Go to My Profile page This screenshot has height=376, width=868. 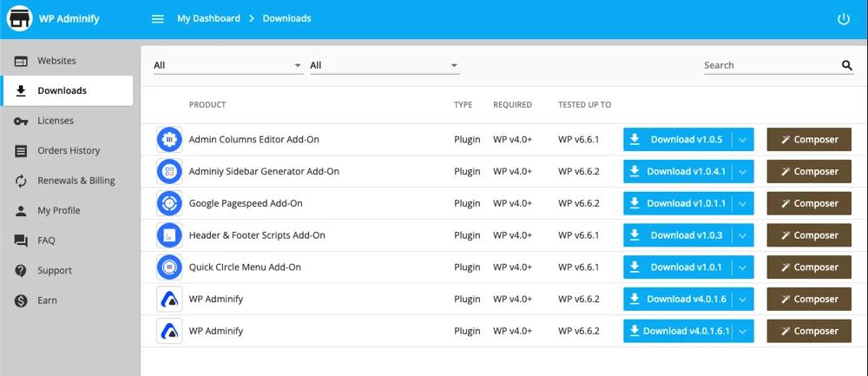(x=68, y=210)
